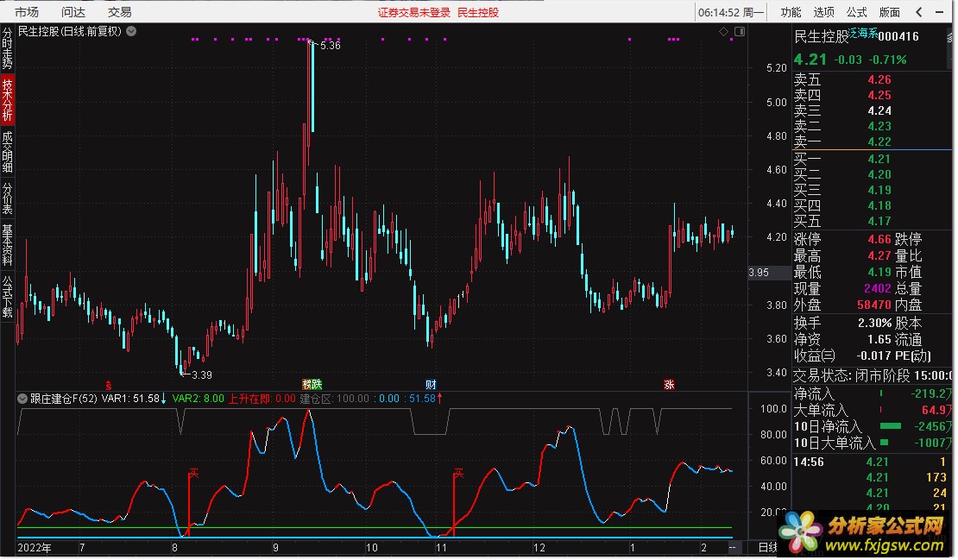Click the 买二 price 4.20

879,174
